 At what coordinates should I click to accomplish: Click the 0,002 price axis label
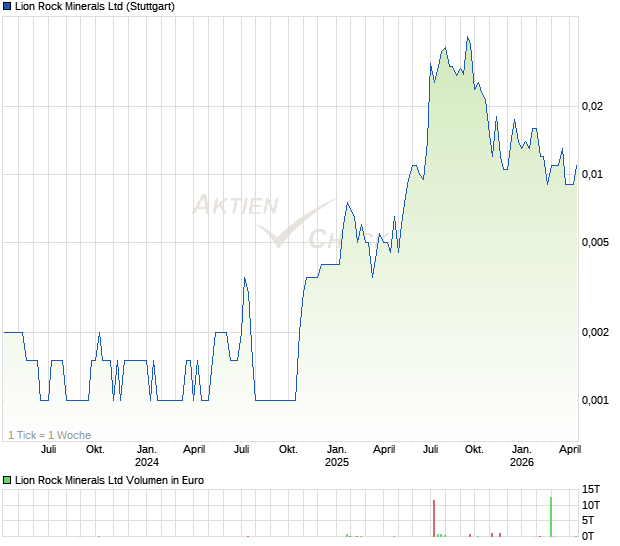[x=595, y=332]
